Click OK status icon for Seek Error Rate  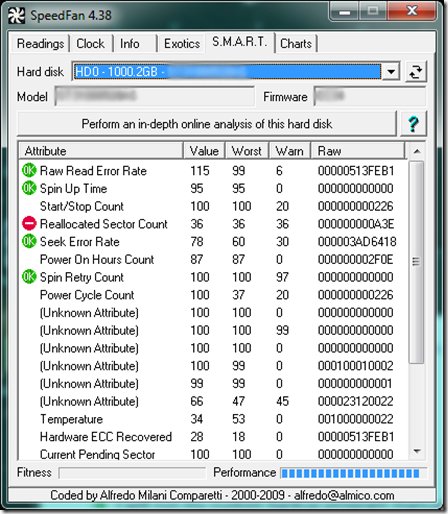[x=29, y=241]
